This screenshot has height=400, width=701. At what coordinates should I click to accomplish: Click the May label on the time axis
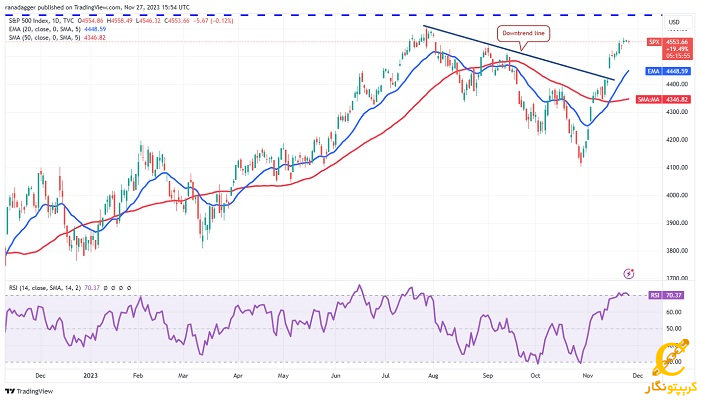[283, 376]
